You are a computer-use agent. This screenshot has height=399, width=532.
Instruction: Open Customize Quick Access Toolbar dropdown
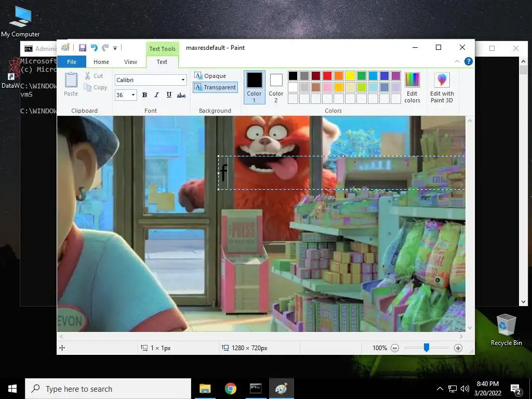[x=115, y=48]
